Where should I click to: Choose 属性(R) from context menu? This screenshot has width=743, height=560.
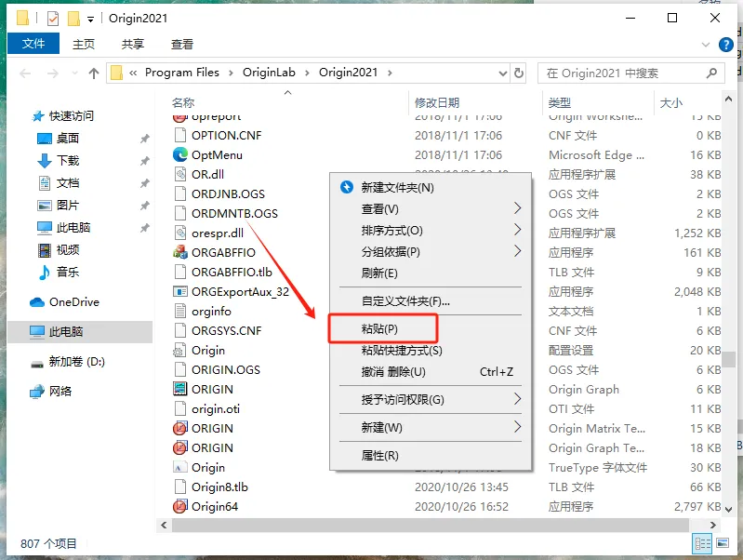point(431,456)
